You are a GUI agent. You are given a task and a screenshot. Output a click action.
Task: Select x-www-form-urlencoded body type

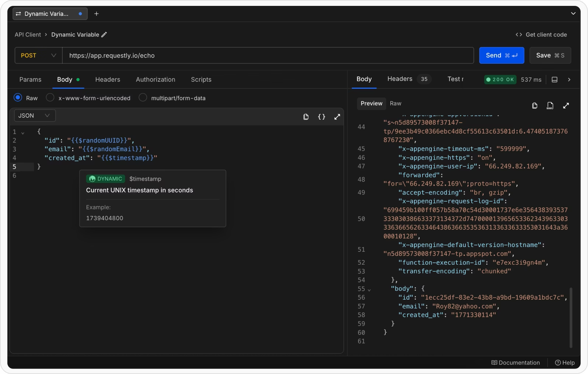50,98
